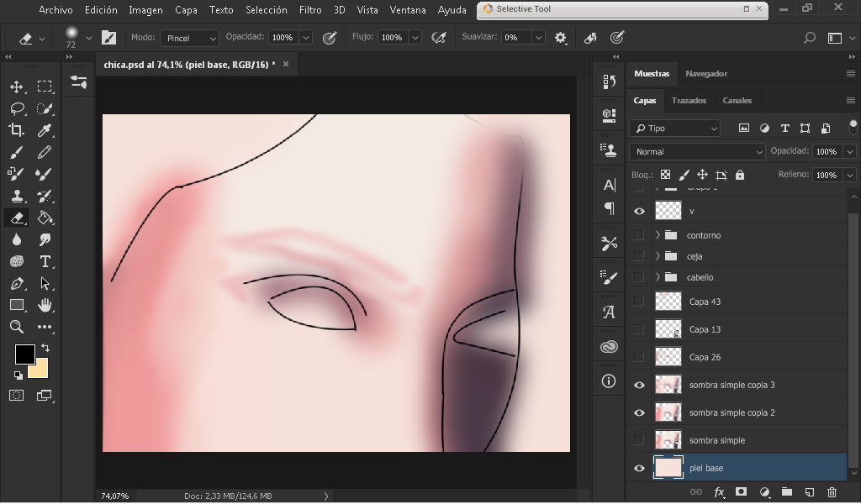Expand the contorno layer group
Screen dimensions: 861x504
pyautogui.click(x=658, y=235)
